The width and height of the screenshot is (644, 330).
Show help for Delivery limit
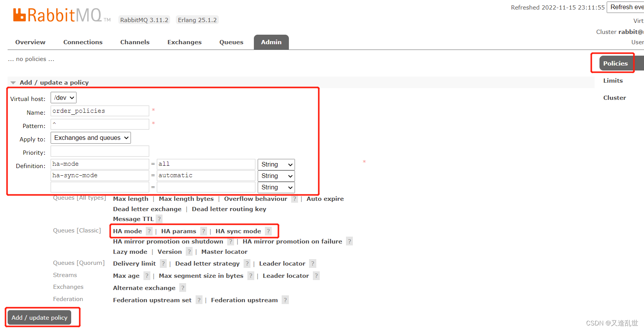click(x=163, y=264)
